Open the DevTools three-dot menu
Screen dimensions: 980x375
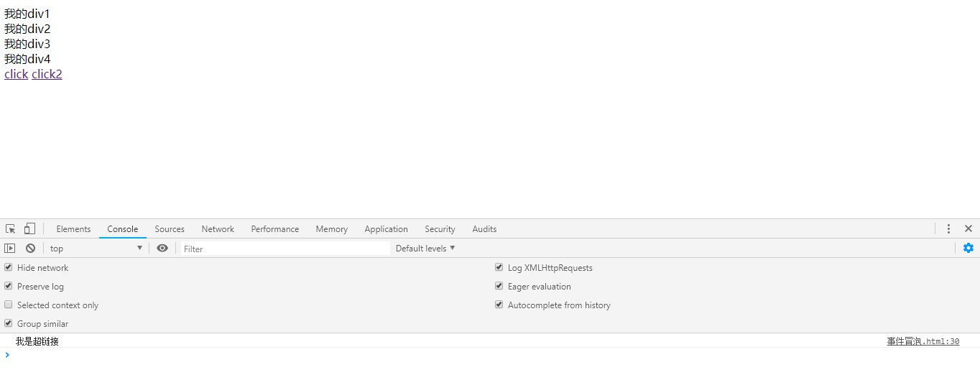coord(948,228)
